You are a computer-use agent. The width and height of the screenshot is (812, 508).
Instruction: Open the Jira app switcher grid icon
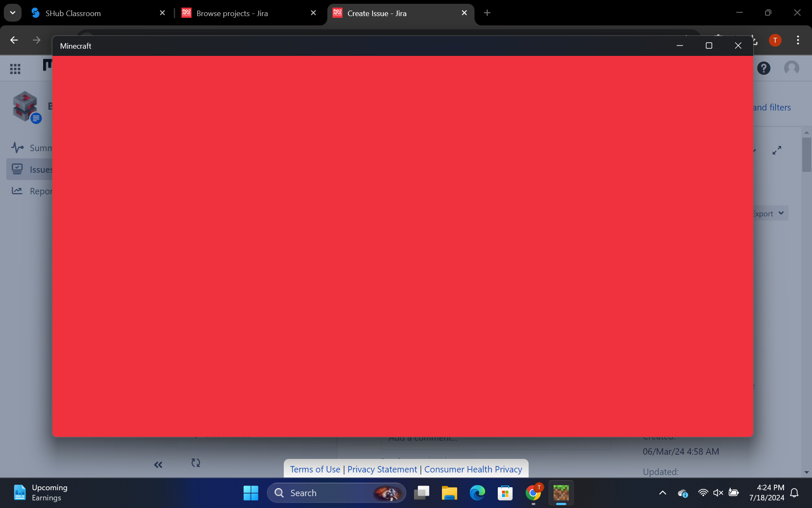(15, 69)
